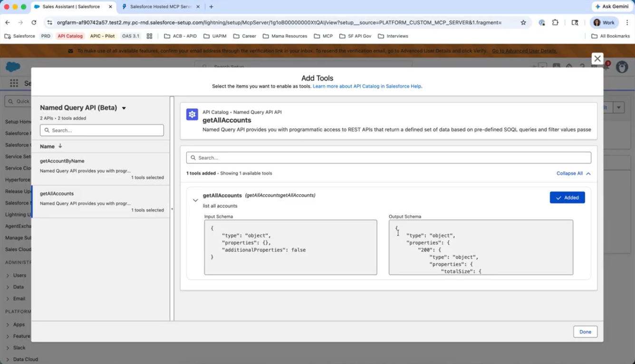Reload the page with the refresh icon
Viewport: 635px width, 364px height.
pos(34,22)
